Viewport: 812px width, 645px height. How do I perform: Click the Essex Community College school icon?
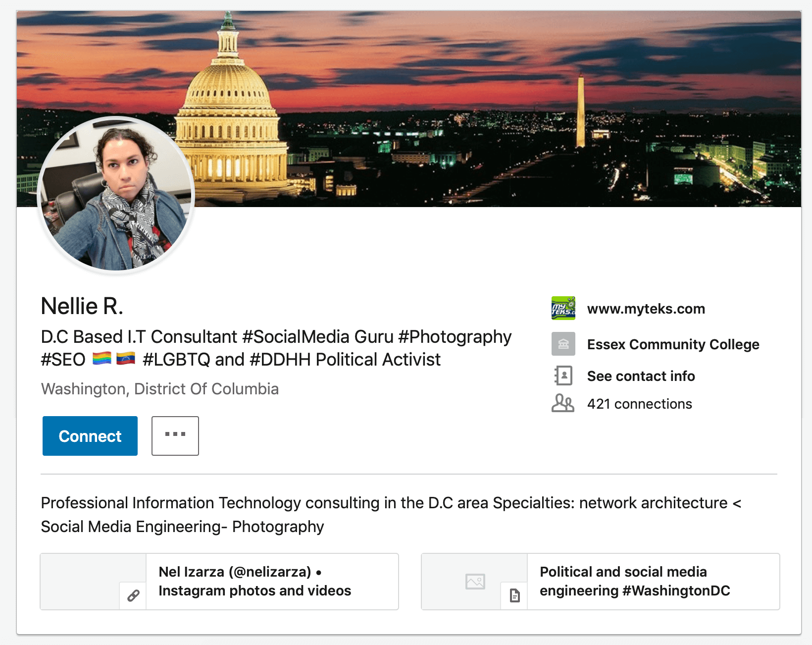(x=563, y=344)
